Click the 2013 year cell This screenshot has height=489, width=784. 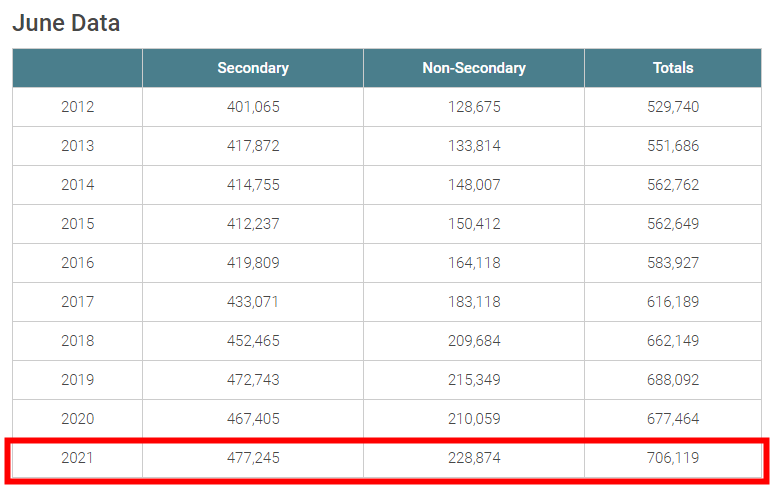[x=78, y=146]
